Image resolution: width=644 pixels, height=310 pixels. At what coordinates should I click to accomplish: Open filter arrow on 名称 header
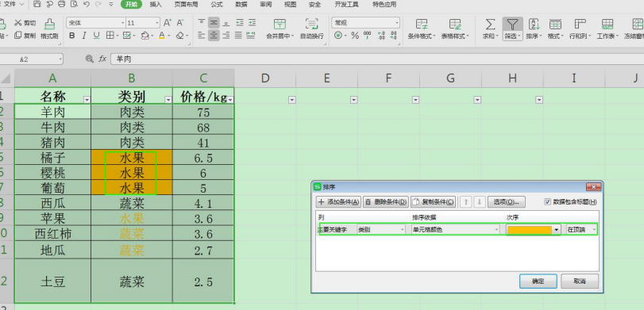87,100
